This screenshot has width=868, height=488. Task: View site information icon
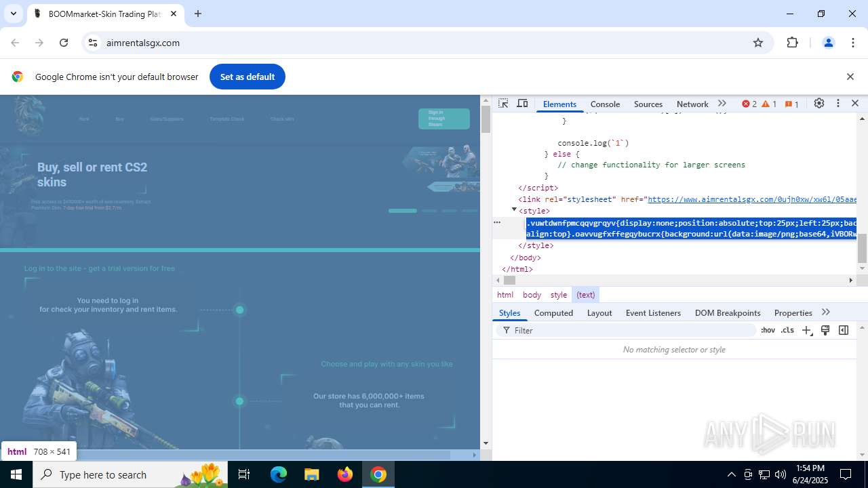[94, 43]
